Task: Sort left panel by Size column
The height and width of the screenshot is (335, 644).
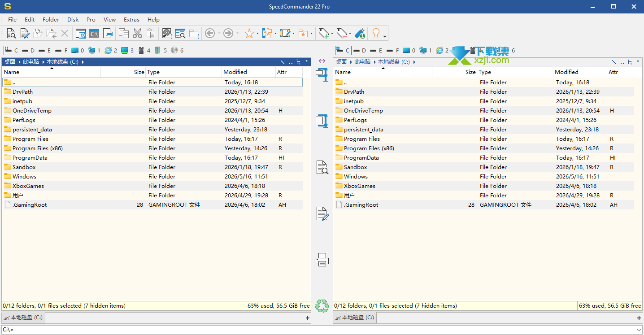Action: 123,72
